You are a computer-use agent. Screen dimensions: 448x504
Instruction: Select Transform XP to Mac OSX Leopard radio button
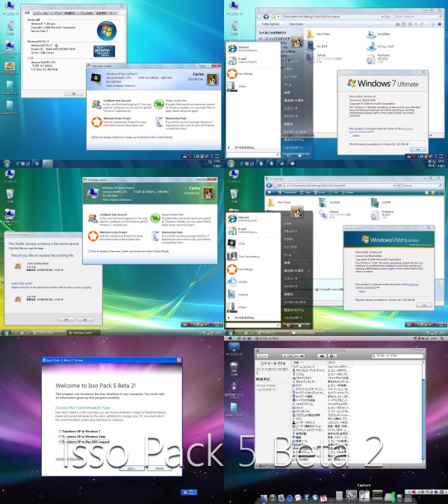point(60,442)
